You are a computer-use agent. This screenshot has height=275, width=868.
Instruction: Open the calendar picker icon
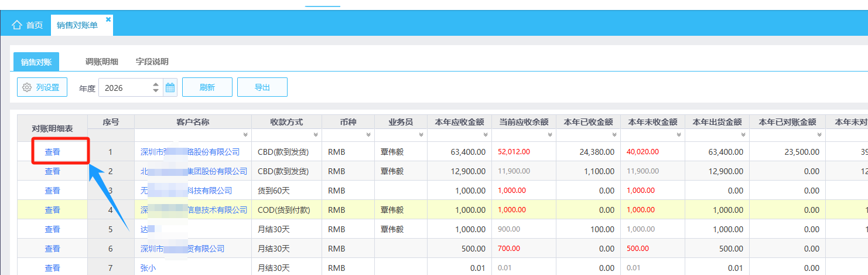(x=170, y=88)
